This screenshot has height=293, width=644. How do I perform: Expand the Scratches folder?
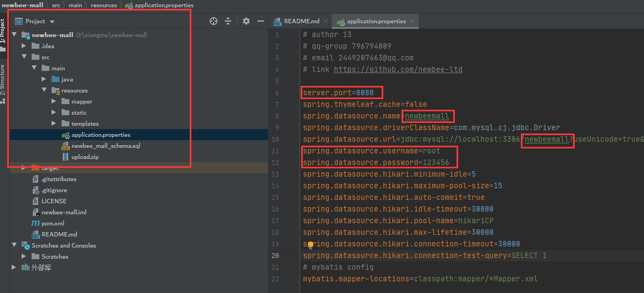pos(24,256)
